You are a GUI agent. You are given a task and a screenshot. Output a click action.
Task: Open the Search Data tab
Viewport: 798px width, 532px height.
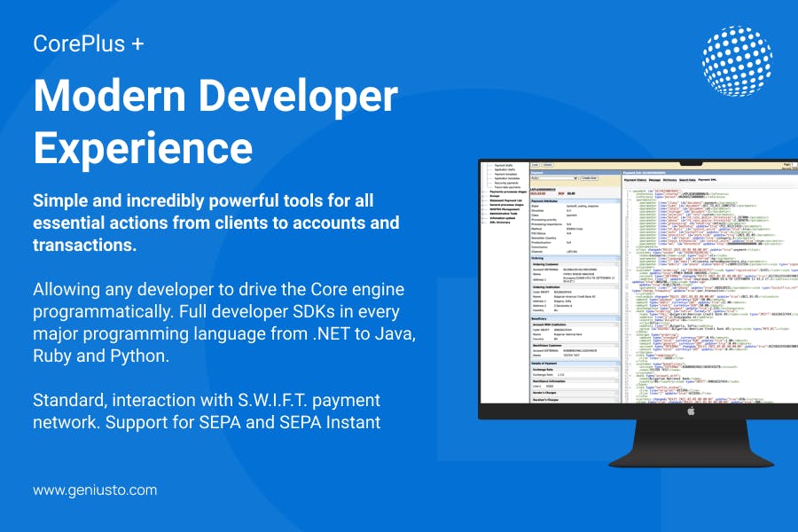click(687, 180)
